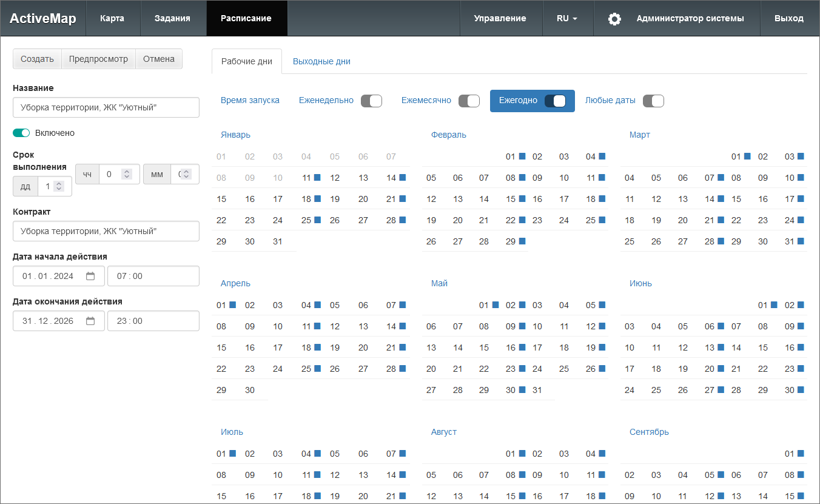Toggle the Еженедельно switch

(371, 101)
